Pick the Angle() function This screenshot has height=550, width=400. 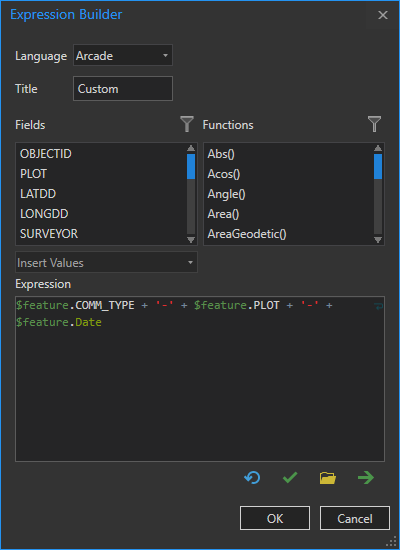click(226, 194)
